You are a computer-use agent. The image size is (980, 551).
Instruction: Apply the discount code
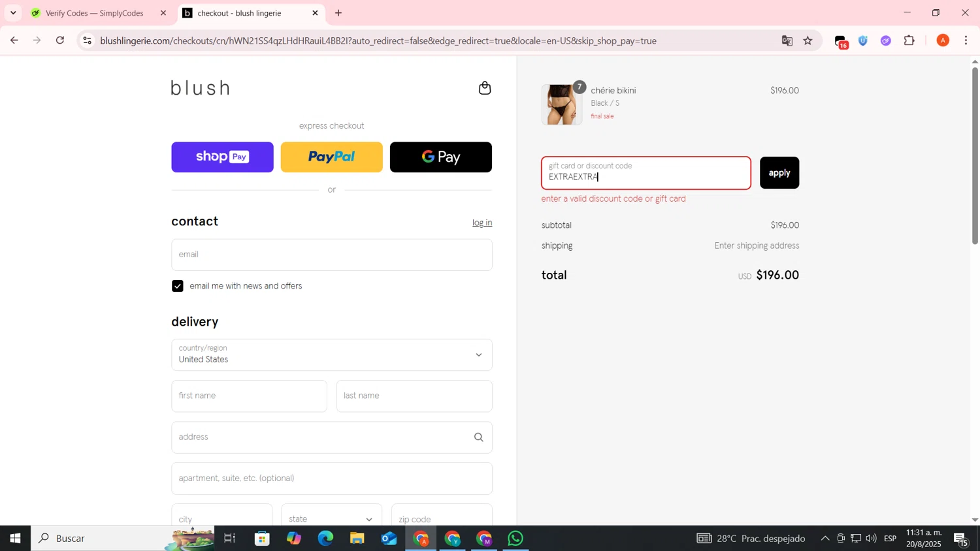click(779, 173)
